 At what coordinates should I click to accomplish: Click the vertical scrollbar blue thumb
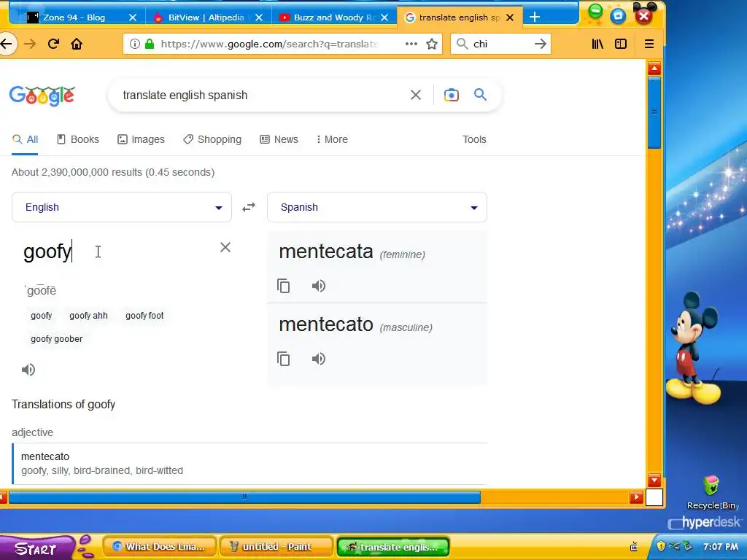654,113
